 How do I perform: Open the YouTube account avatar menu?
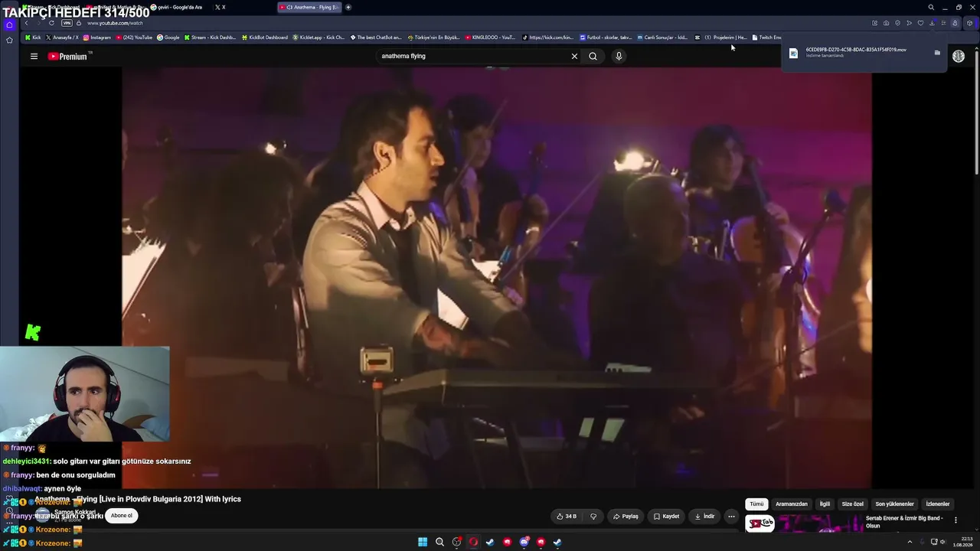tap(959, 56)
